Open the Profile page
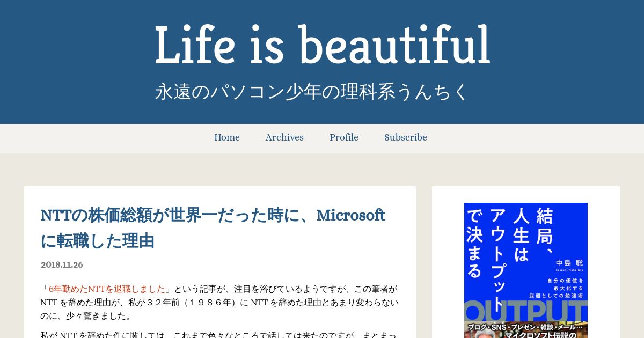The image size is (644, 338). pos(344,138)
